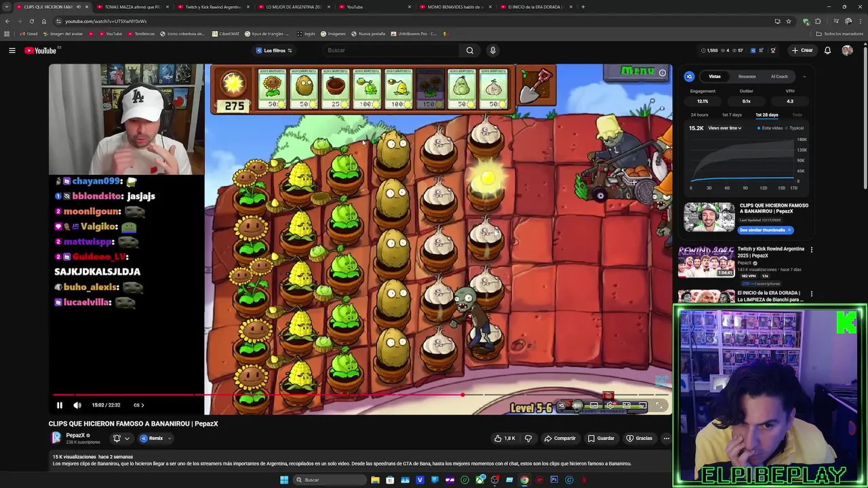
Task: Toggle the Este video legend series
Action: point(770,128)
